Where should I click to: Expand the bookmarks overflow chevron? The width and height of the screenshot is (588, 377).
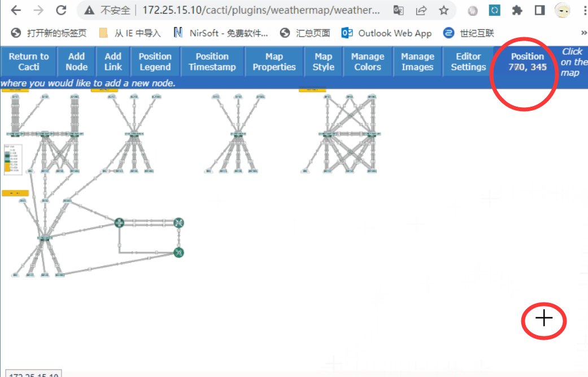coord(584,33)
